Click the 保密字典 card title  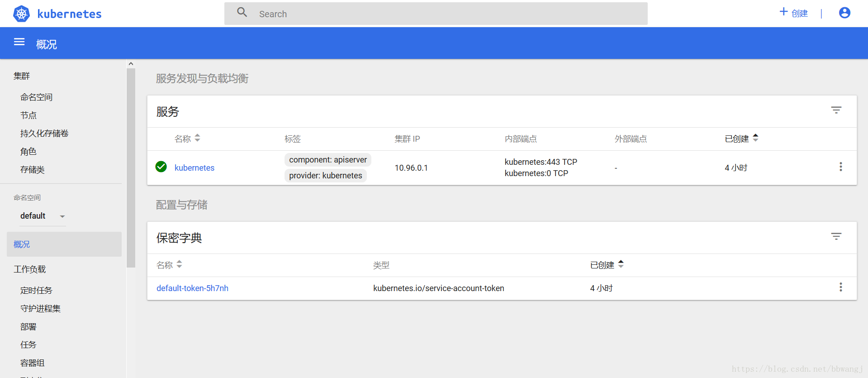point(179,238)
